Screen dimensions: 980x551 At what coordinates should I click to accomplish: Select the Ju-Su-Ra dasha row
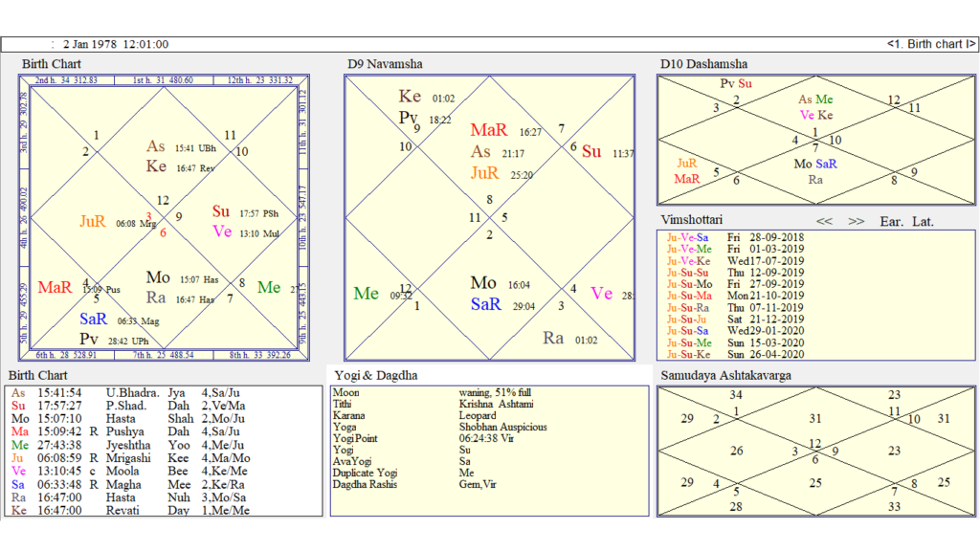[x=735, y=307]
